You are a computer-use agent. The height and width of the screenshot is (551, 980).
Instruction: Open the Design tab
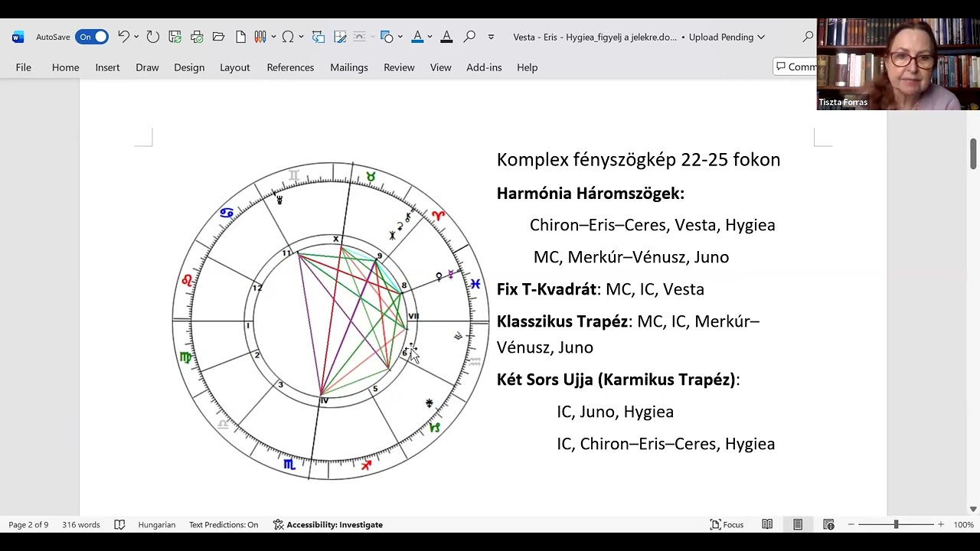pos(189,67)
